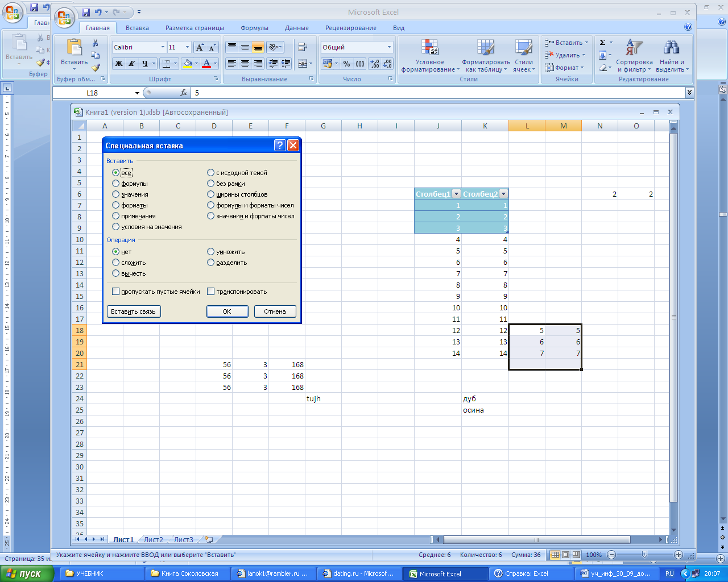Open the Данные ribbon tab
This screenshot has height=582, width=728.
point(296,28)
